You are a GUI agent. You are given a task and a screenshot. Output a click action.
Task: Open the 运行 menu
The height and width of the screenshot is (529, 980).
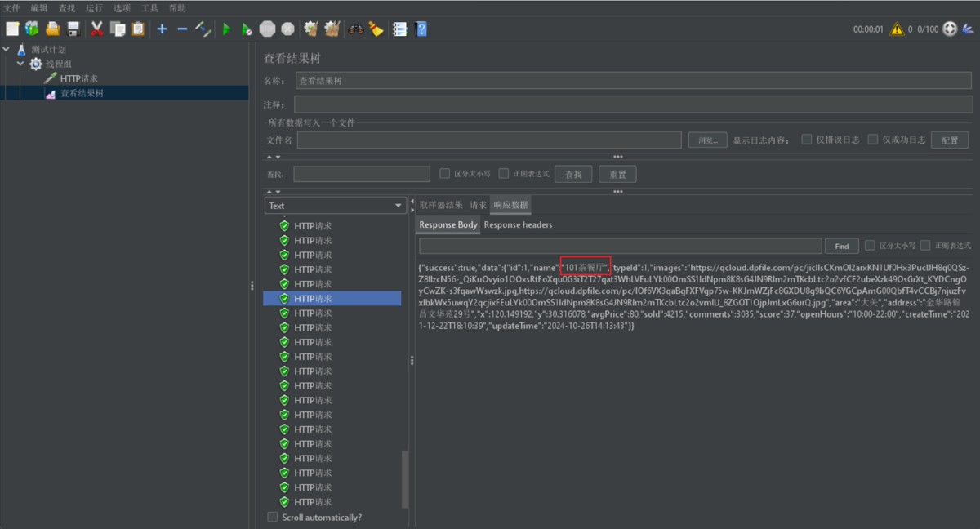pyautogui.click(x=94, y=8)
